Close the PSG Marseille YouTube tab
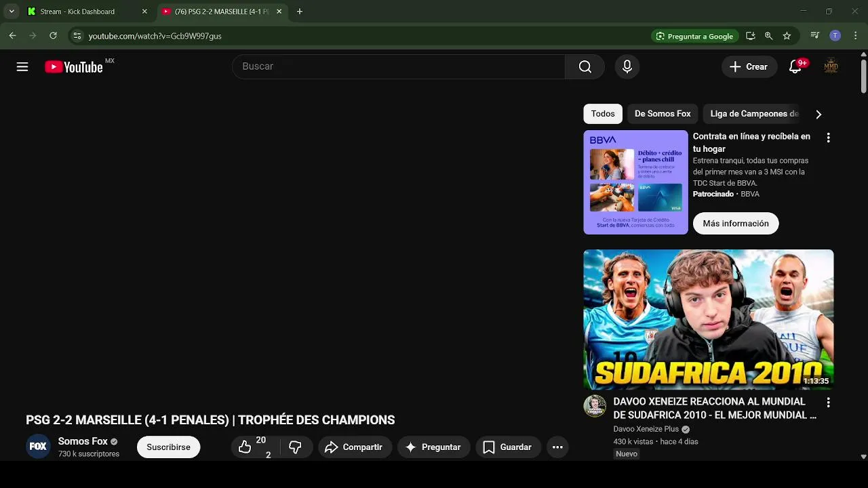Viewport: 868px width, 488px height. 279,12
